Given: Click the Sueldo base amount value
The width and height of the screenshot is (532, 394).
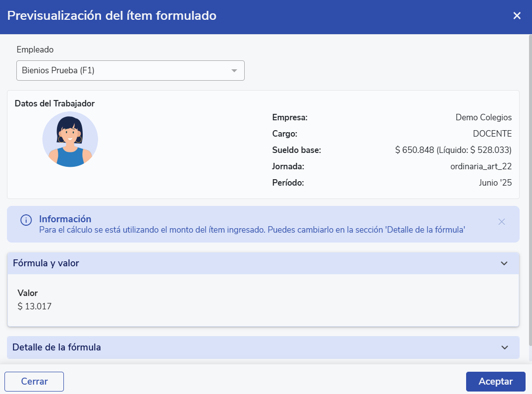Looking at the screenshot, I should coord(453,150).
